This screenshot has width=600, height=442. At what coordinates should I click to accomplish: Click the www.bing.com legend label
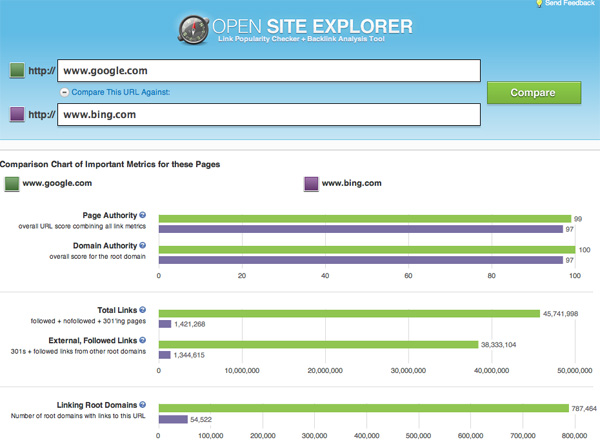352,183
